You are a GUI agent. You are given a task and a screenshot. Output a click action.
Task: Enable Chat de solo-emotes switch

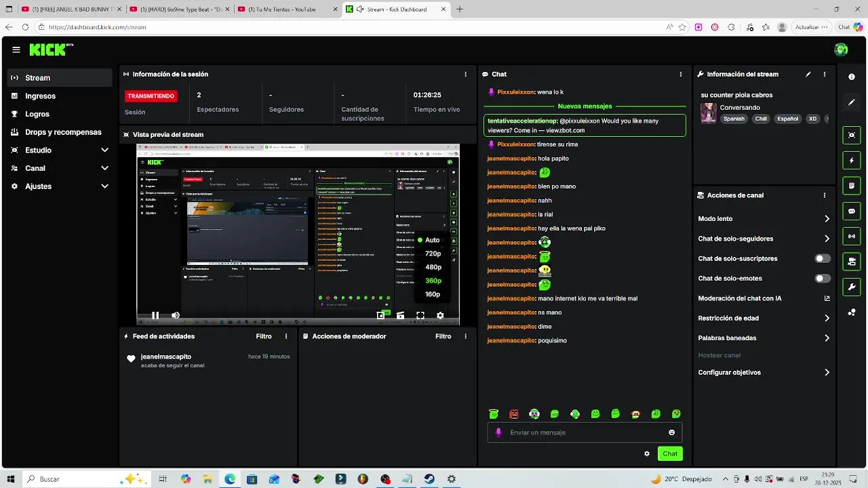pyautogui.click(x=823, y=279)
